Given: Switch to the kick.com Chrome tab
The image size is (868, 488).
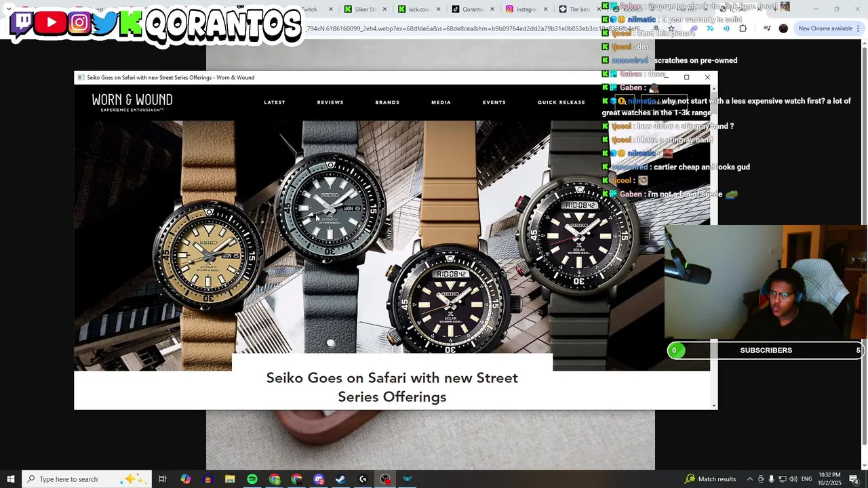Looking at the screenshot, I should 418,9.
